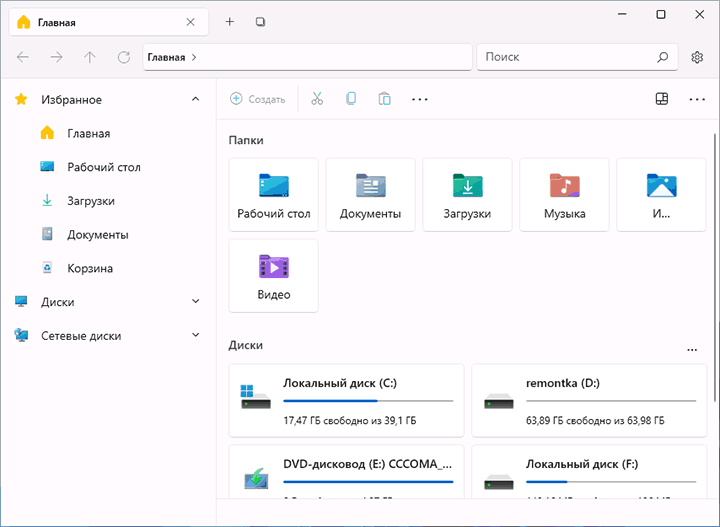Open Локальный диск (C:) drive
This screenshot has height=527, width=720.
(x=346, y=400)
